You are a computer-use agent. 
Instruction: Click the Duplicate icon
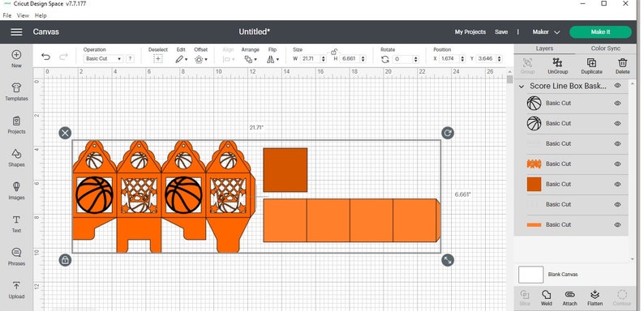[591, 62]
